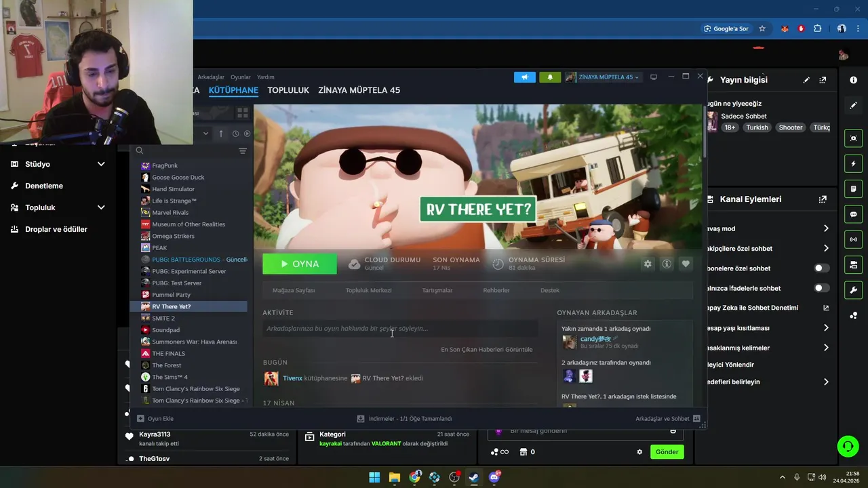Viewport: 868px width, 488px height.
Task: Click the wrench quick action icon
Action: coord(853,290)
